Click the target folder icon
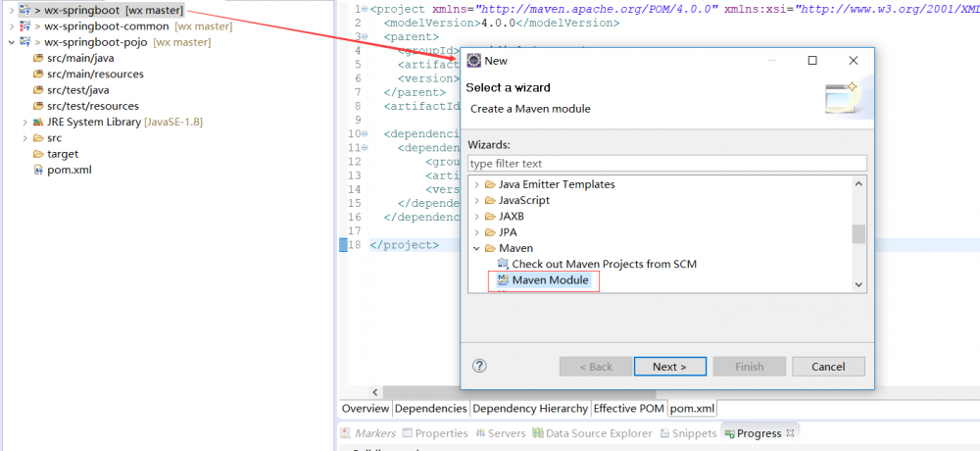 click(x=38, y=154)
